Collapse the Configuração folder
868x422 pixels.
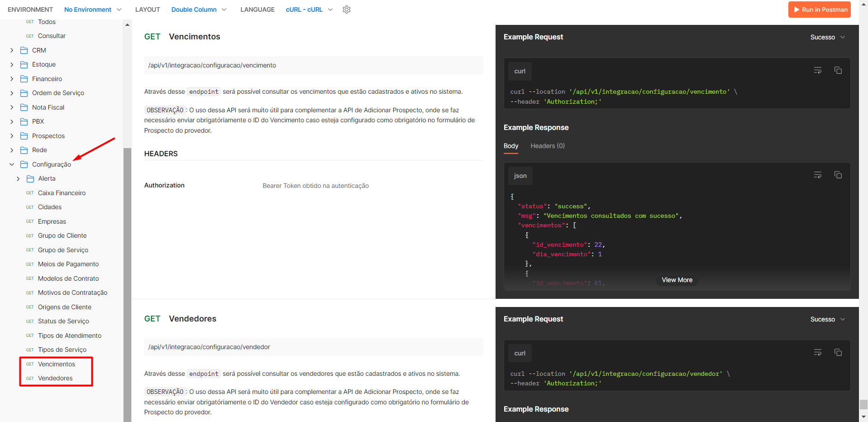click(x=12, y=164)
